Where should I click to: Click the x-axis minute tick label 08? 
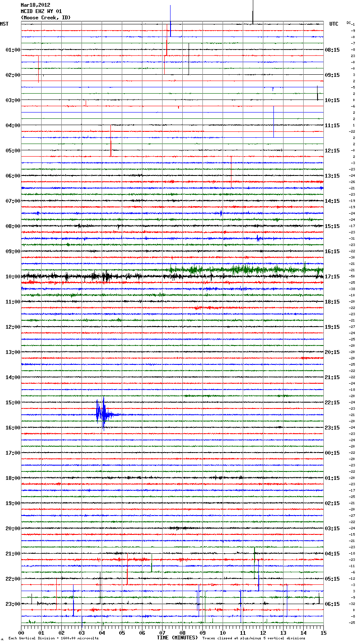[x=182, y=633]
